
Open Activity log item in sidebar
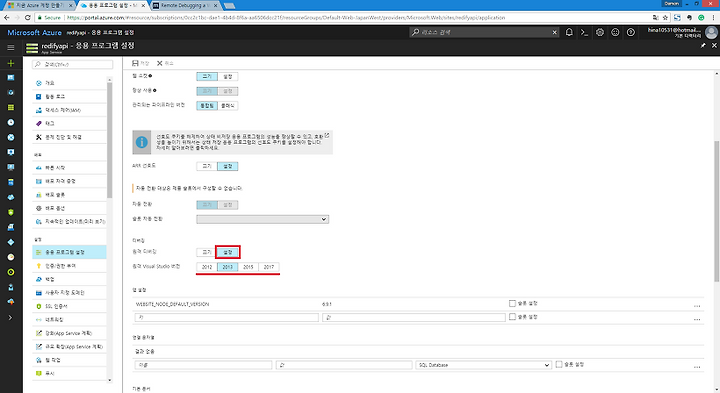[69, 96]
